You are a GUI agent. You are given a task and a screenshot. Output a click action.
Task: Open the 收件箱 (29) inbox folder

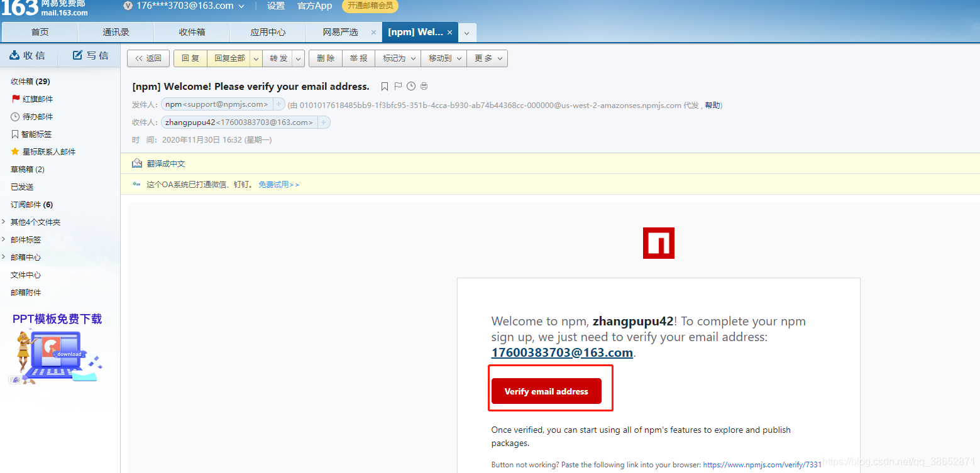tap(30, 81)
